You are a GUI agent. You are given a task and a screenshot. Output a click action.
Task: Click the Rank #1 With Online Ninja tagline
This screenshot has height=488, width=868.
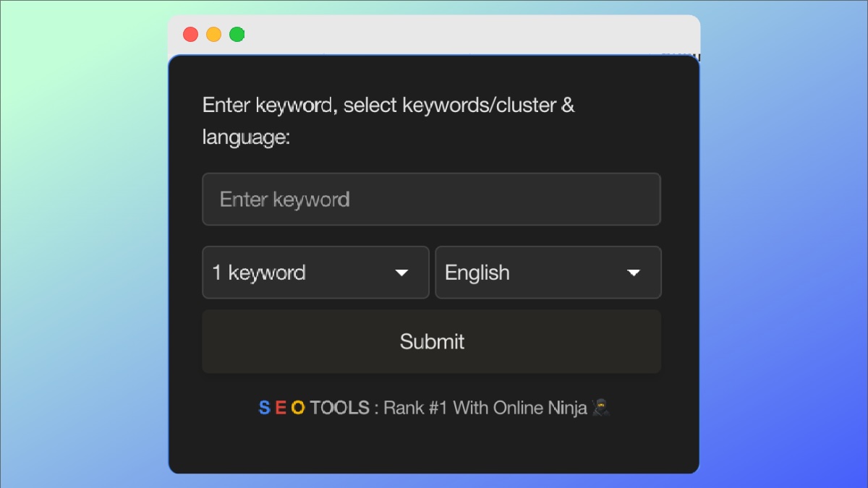(485, 408)
